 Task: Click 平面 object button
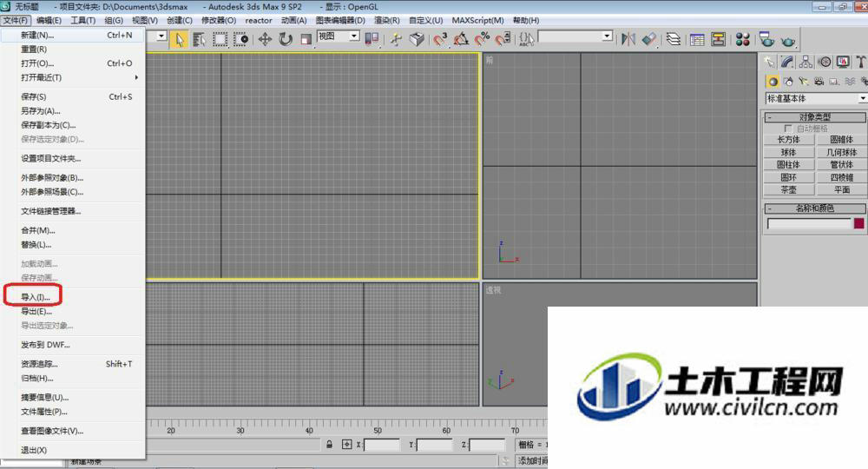pyautogui.click(x=841, y=190)
